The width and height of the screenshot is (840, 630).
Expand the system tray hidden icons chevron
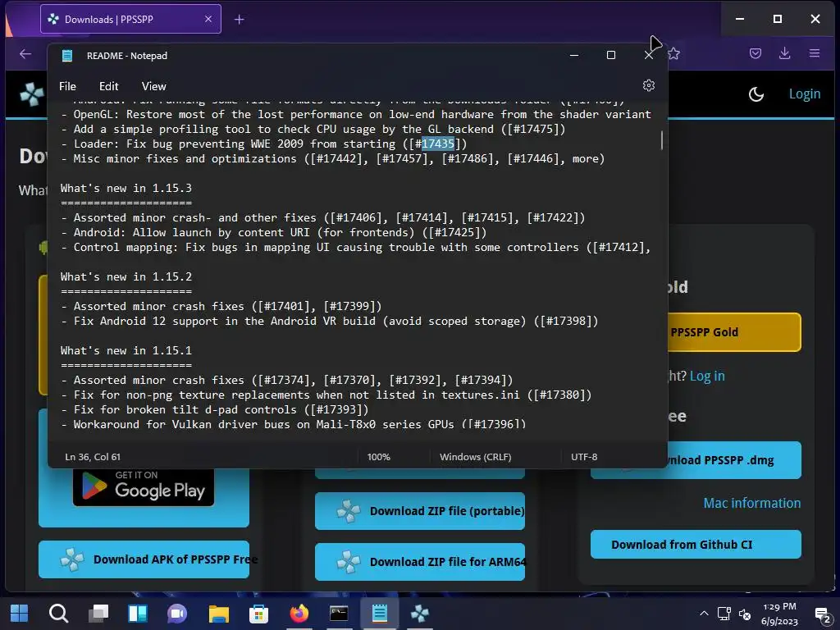click(704, 614)
